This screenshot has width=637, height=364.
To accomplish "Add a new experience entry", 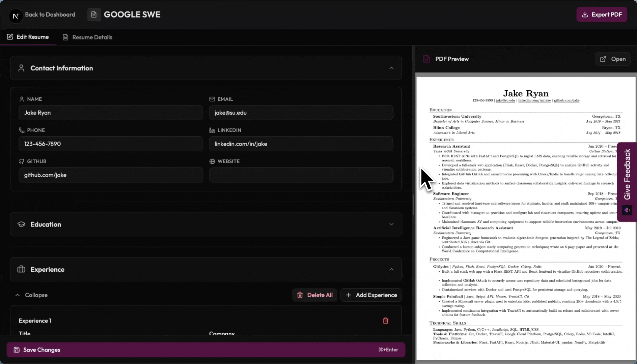I will click(371, 295).
